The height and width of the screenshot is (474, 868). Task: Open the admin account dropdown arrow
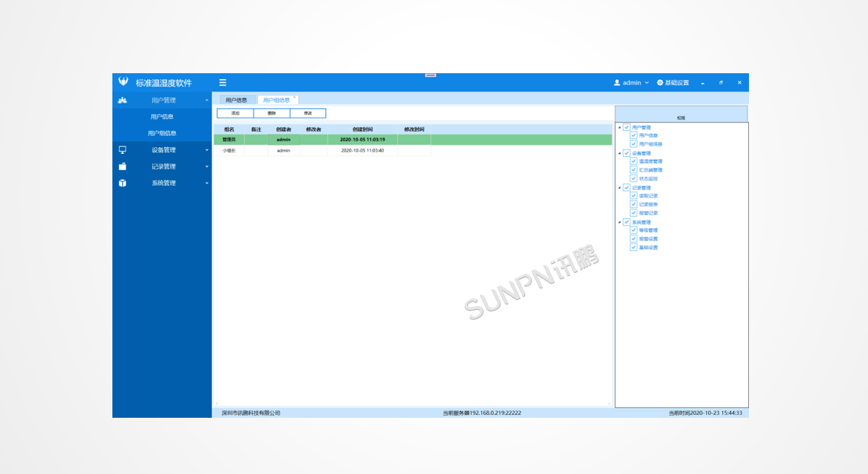coord(647,83)
